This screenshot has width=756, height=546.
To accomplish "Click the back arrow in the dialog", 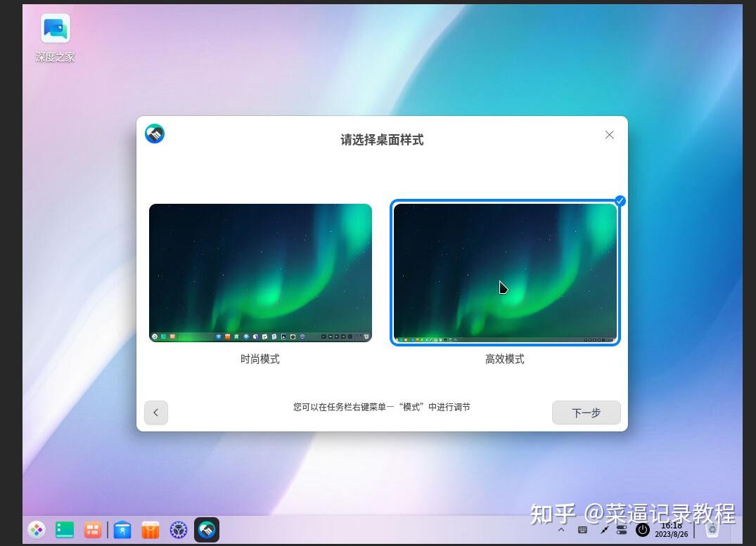I will click(x=155, y=412).
